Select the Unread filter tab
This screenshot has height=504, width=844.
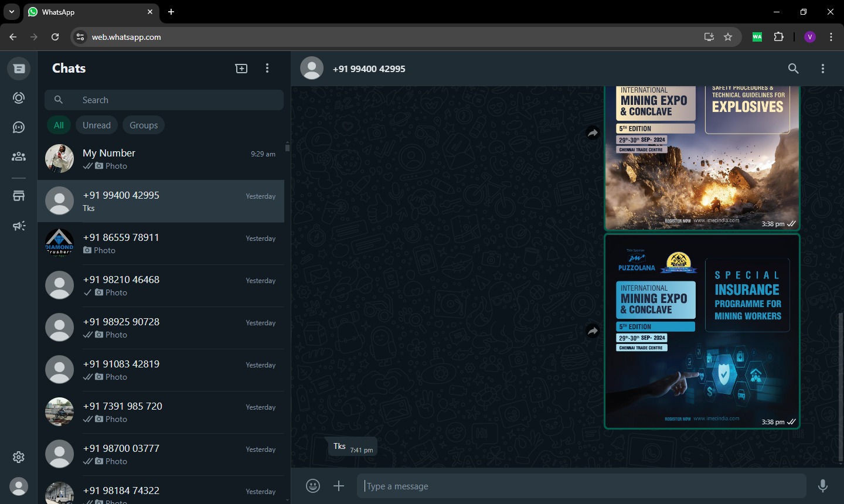(97, 125)
